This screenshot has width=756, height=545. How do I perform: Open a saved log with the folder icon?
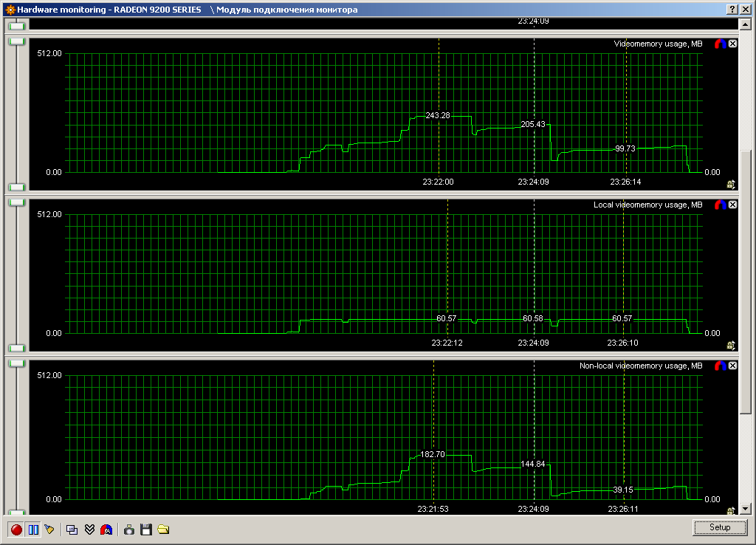pos(163,529)
